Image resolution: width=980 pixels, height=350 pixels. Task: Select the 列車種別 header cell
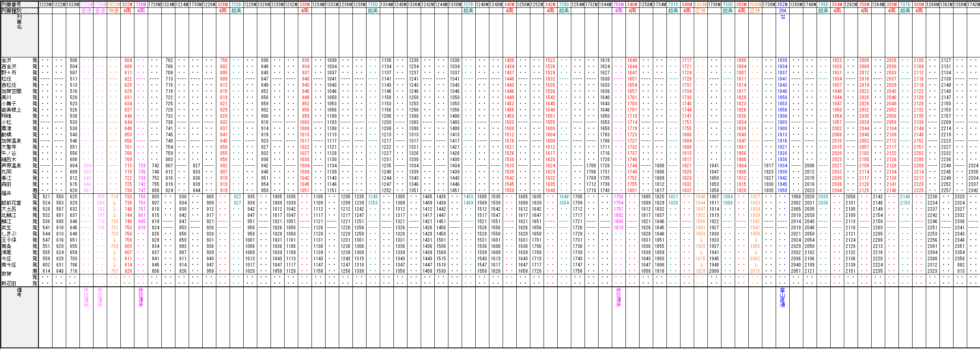(x=19, y=10)
